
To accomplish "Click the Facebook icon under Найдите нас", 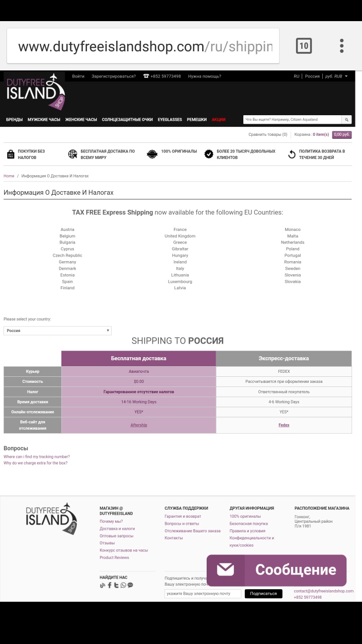I will (110, 585).
